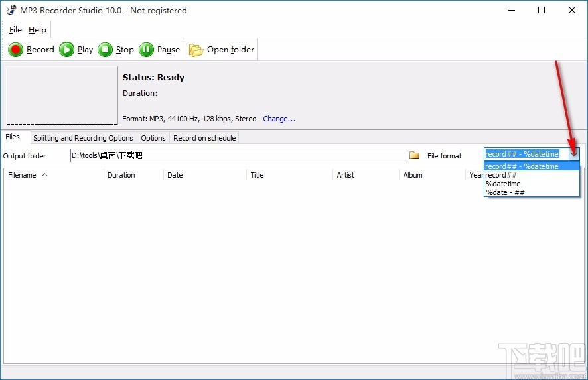Collapse the File format dropdown arrow
Viewport: 588px width, 380px height.
pos(574,154)
